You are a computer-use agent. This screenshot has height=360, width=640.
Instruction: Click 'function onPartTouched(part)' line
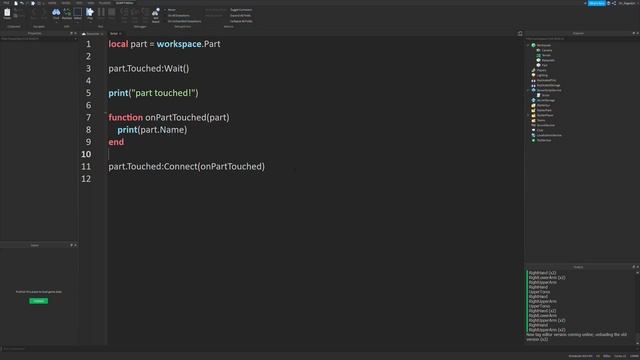click(169, 118)
